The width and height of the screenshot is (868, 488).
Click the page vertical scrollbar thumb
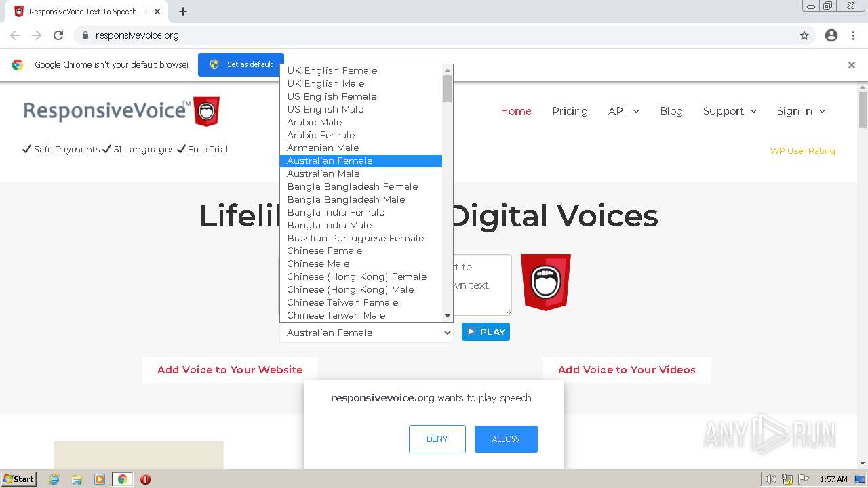coord(863,109)
